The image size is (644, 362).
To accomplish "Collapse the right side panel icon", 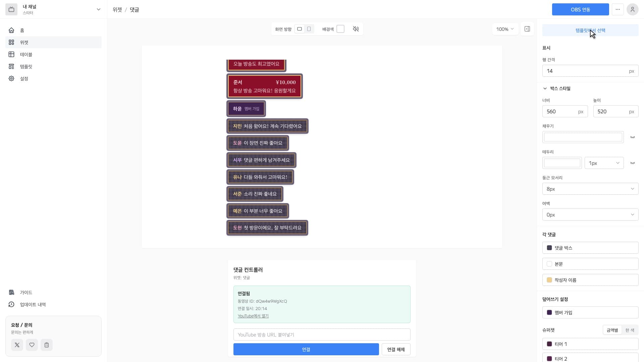I will coord(527,29).
